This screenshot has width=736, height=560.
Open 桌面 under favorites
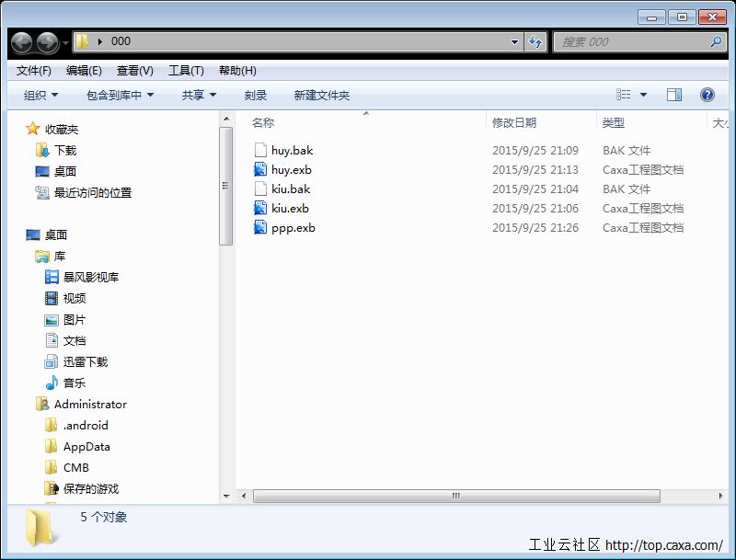point(65,172)
